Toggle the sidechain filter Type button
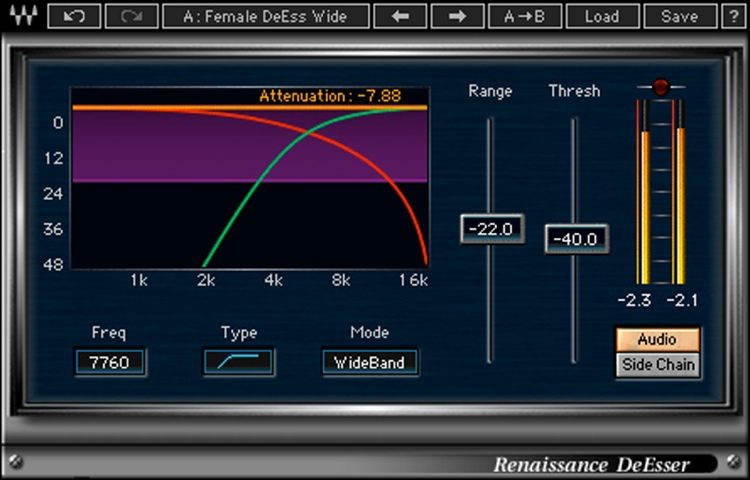 click(238, 362)
